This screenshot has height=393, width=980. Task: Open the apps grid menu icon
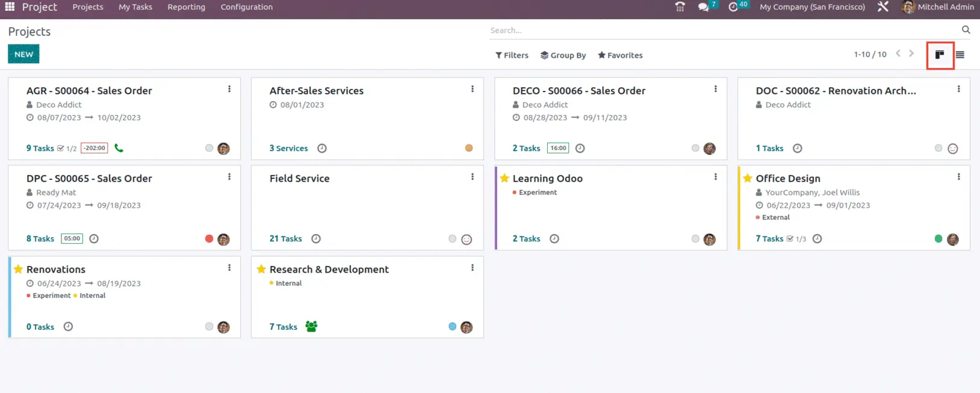[x=10, y=7]
